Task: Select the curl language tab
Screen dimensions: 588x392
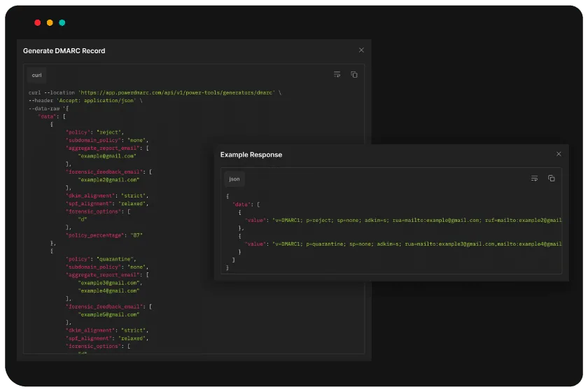Action: pyautogui.click(x=36, y=75)
